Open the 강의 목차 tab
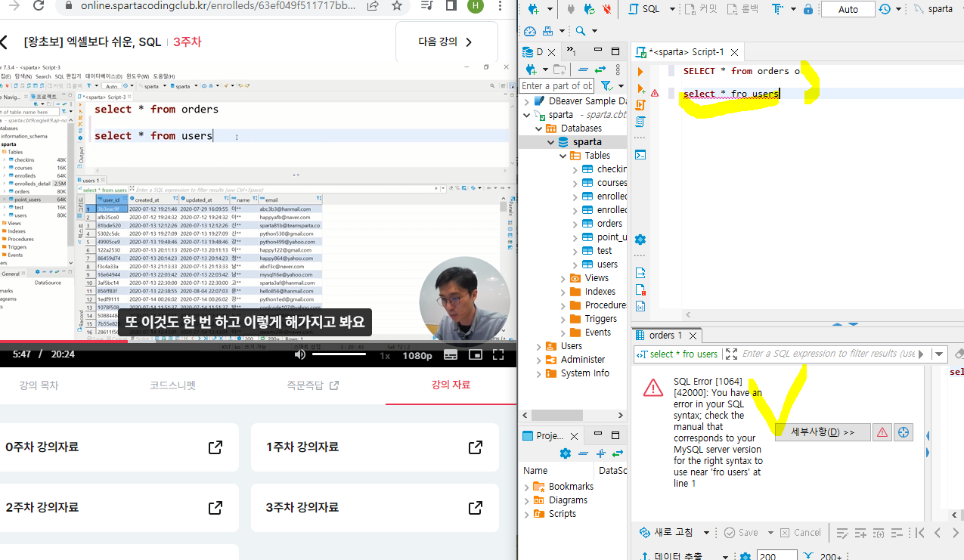 click(39, 385)
